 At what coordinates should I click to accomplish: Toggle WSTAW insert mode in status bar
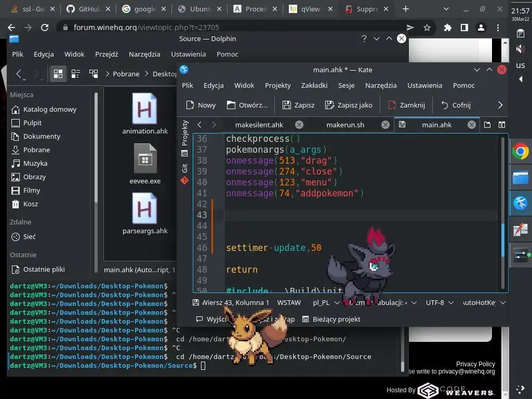[289, 303]
